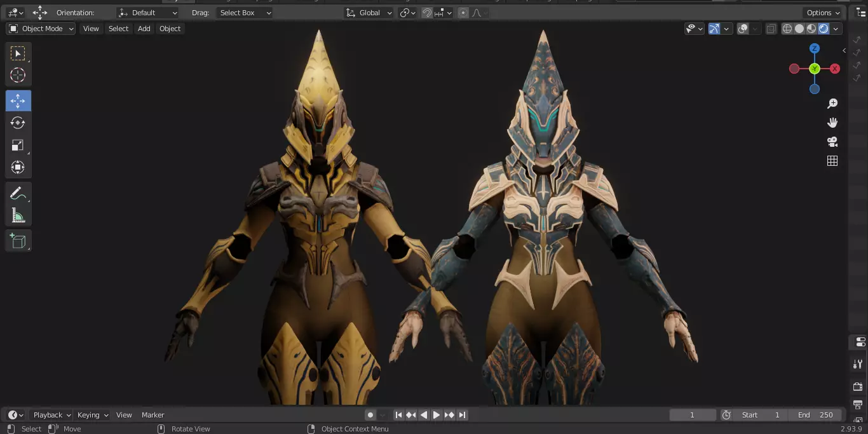
Task: Select the Measure tool
Action: tap(18, 215)
